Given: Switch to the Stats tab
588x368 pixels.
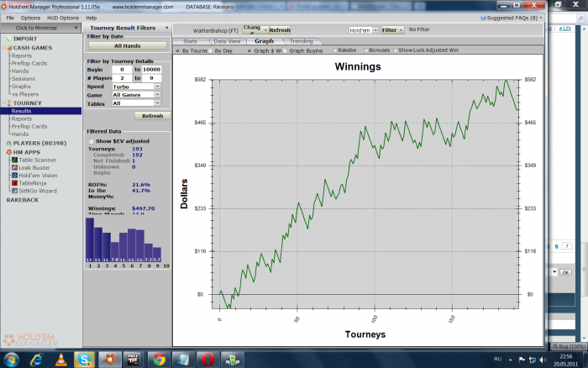Looking at the screenshot, I should coord(190,41).
